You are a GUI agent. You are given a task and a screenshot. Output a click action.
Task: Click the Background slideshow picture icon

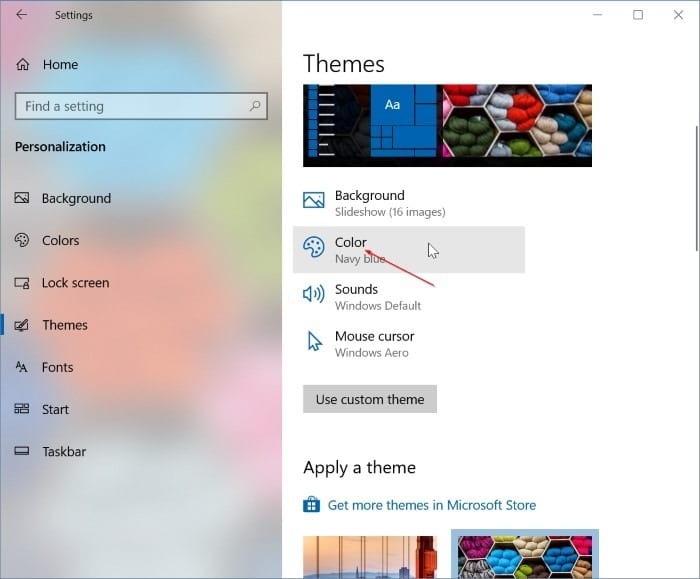[314, 200]
